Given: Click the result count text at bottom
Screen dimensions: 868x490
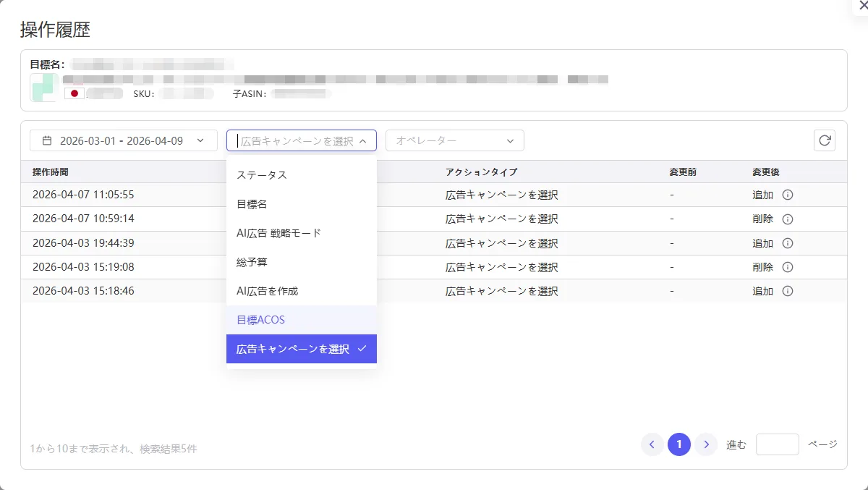Looking at the screenshot, I should 114,449.
